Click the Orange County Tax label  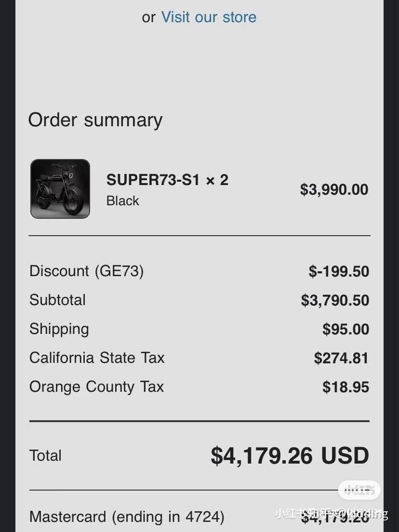(x=96, y=386)
